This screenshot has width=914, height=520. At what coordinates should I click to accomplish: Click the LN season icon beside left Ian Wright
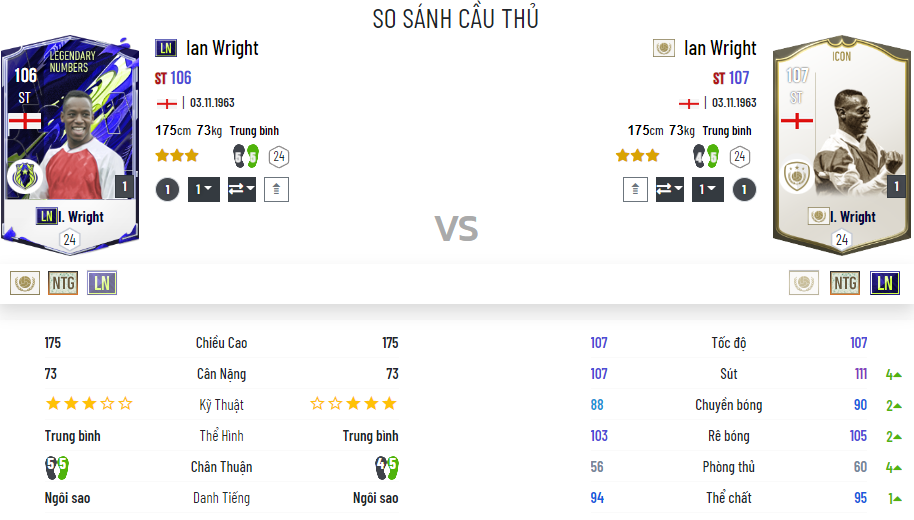click(x=166, y=48)
